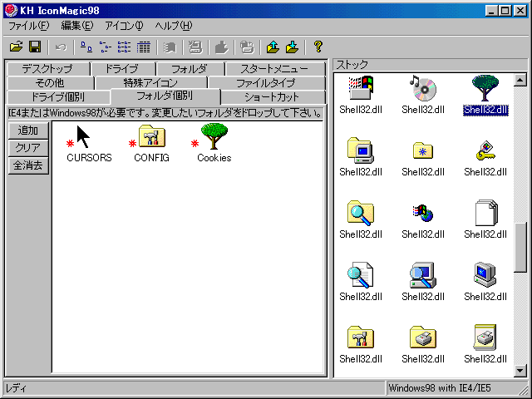The height and width of the screenshot is (399, 532).
Task: Switch to large icons view in toolbar
Action: (87, 47)
